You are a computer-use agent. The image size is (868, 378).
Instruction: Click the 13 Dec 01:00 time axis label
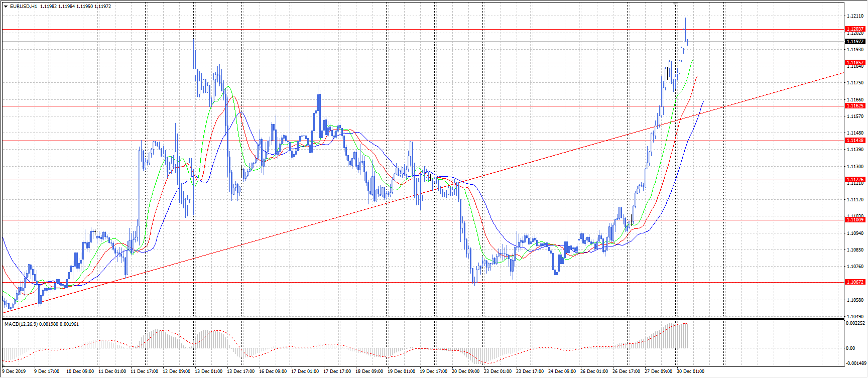(x=208, y=371)
